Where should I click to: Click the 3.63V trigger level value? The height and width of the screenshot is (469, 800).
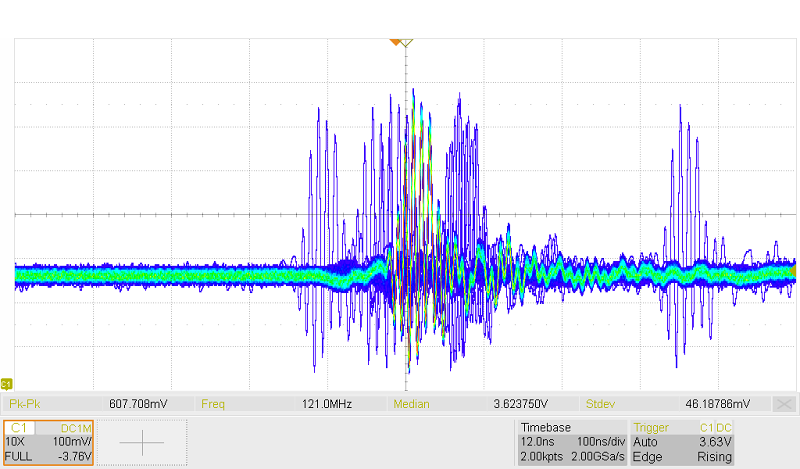coord(715,441)
